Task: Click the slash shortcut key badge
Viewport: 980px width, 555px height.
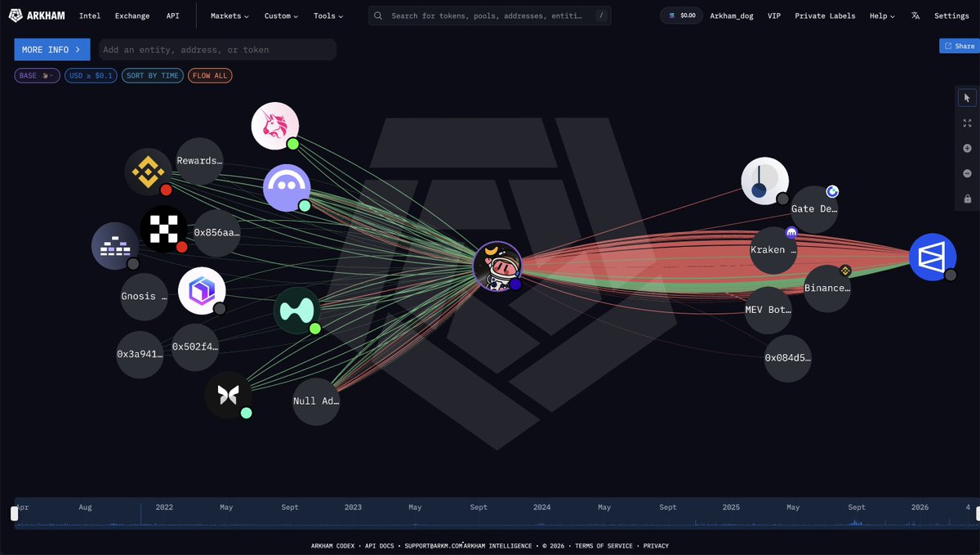Action: (x=601, y=16)
